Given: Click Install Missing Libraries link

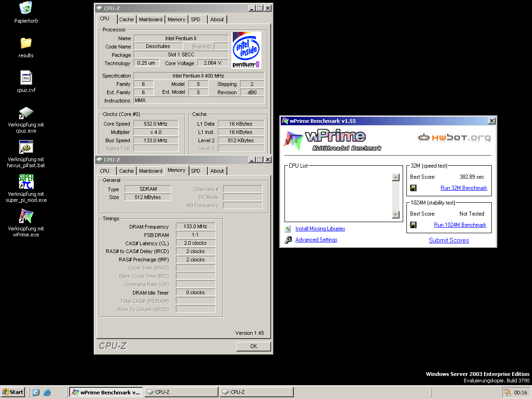Looking at the screenshot, I should click(320, 229).
